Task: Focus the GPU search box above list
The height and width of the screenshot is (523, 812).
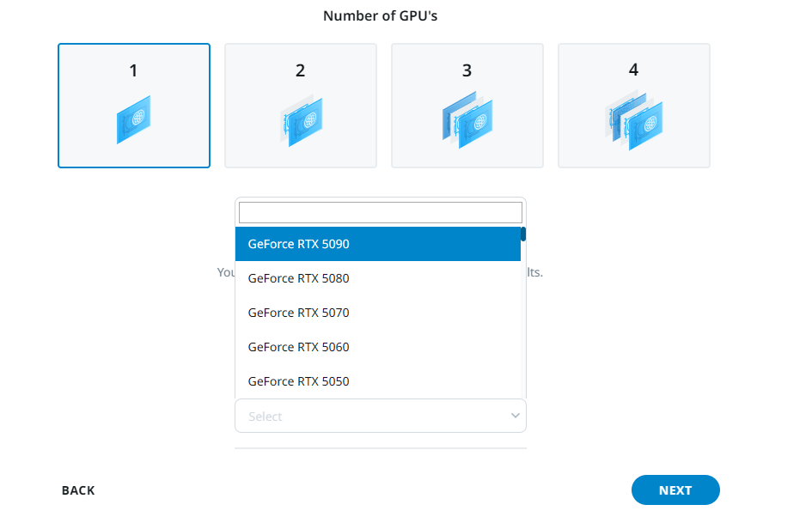Action: (380, 212)
